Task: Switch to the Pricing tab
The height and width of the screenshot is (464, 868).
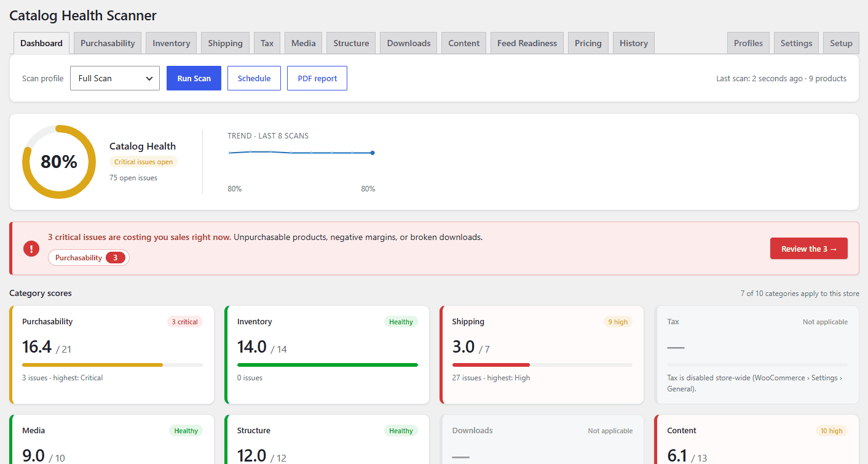Action: point(588,43)
